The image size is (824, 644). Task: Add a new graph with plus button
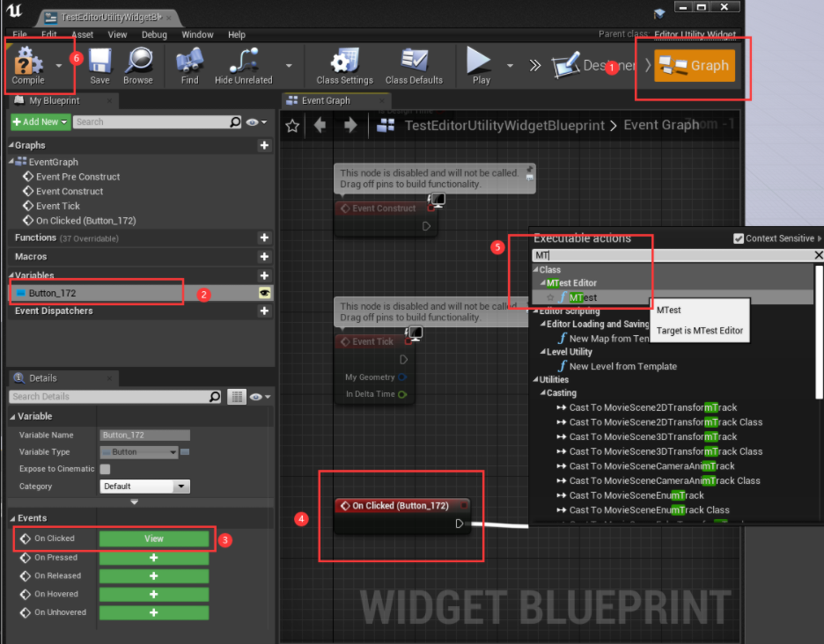coord(264,145)
